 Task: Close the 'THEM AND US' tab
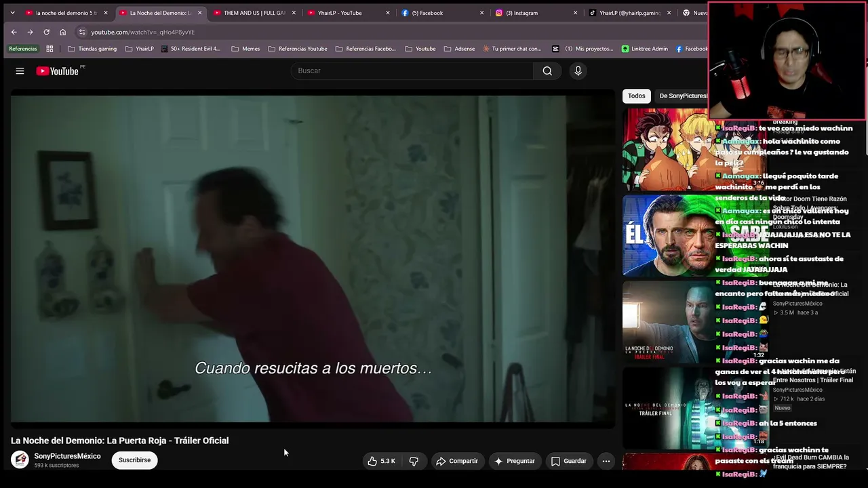[294, 13]
